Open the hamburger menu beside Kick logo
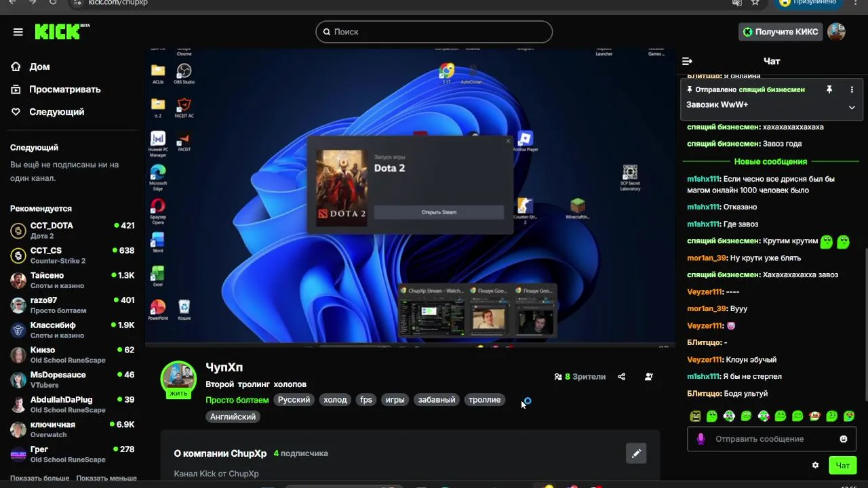The height and width of the screenshot is (488, 868). pyautogui.click(x=18, y=32)
